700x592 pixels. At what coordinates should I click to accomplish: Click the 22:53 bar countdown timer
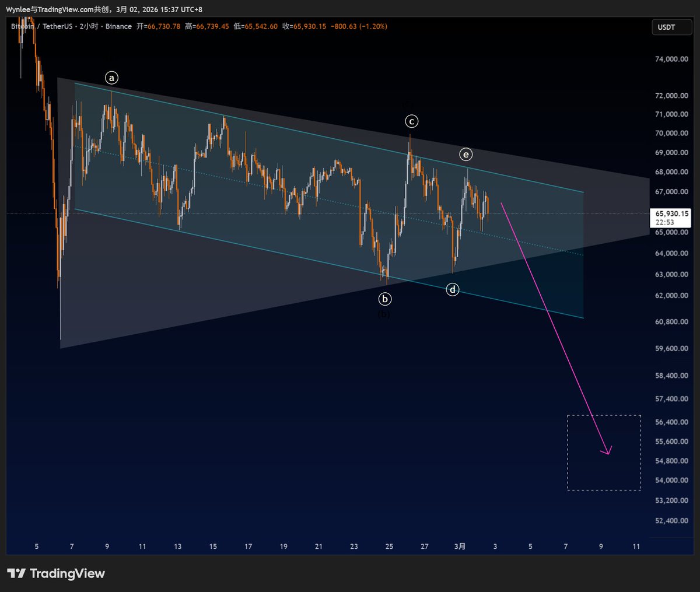(664, 222)
